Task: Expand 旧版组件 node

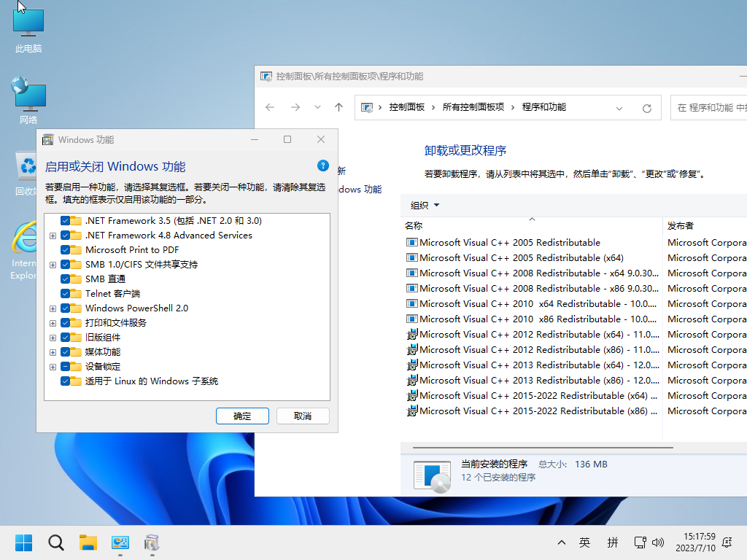Action: pyautogui.click(x=53, y=338)
